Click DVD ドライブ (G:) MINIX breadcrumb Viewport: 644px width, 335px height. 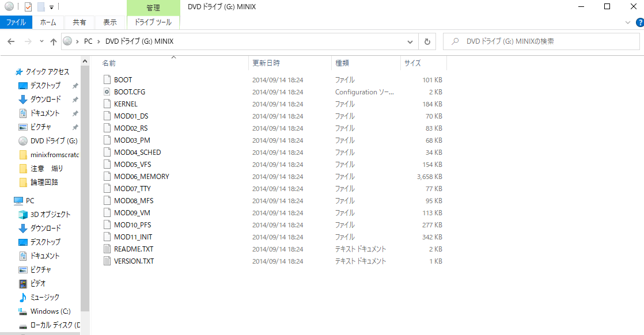click(x=139, y=41)
